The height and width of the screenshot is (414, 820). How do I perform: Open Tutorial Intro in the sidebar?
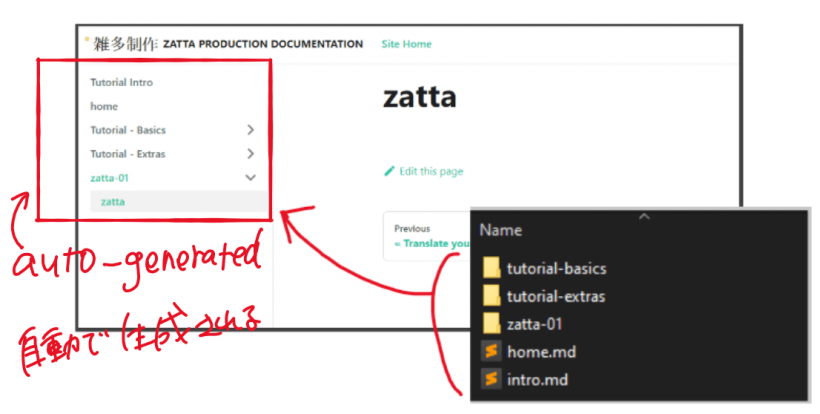[x=121, y=82]
